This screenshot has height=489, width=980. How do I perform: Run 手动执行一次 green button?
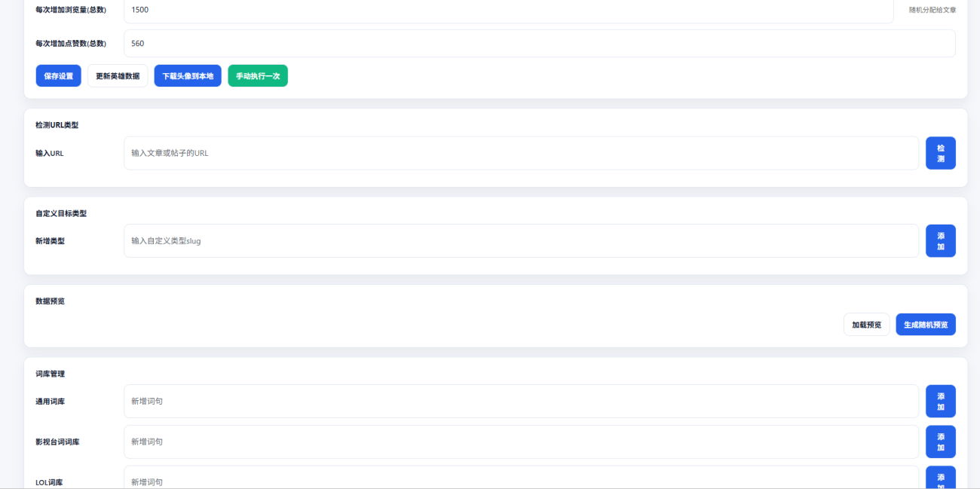(258, 76)
